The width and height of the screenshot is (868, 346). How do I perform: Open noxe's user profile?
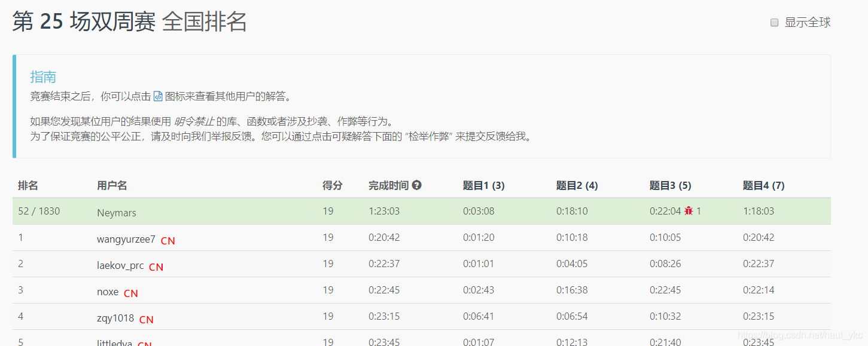pos(108,291)
